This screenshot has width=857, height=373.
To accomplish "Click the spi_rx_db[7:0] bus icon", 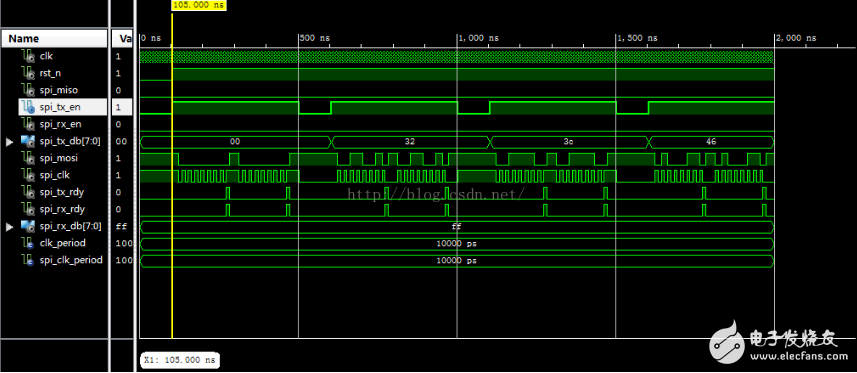I will 28,226.
